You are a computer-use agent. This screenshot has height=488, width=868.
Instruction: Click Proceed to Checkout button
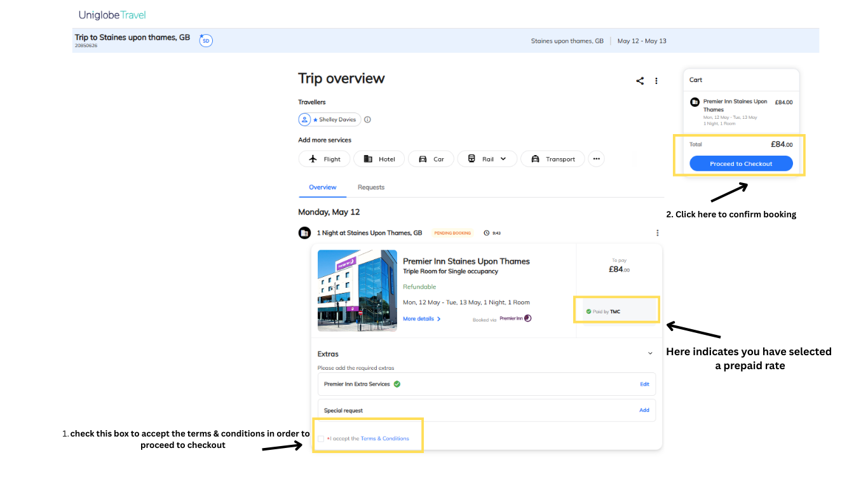[x=741, y=164]
